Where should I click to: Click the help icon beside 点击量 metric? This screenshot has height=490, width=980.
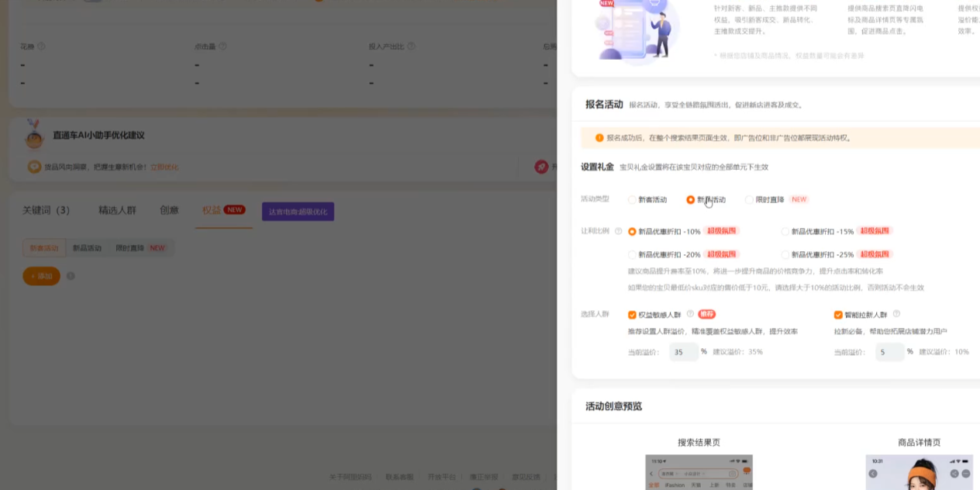tap(223, 47)
